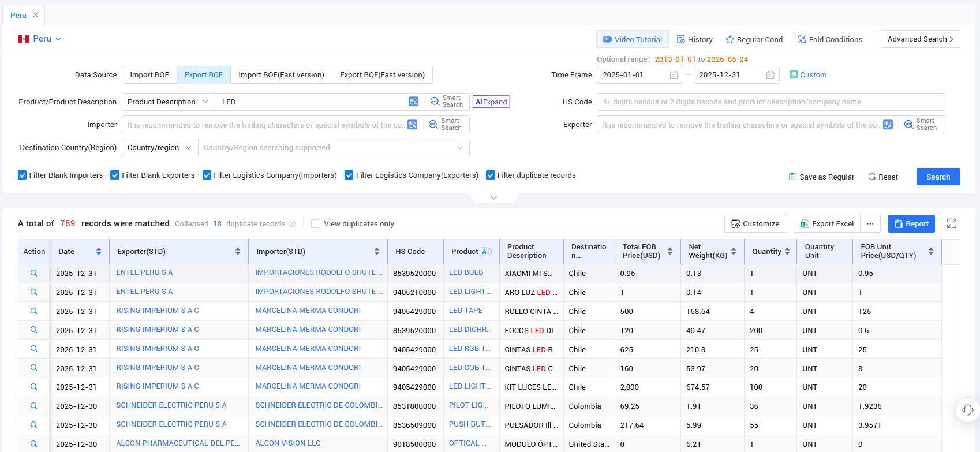
Task: Click the AI Expand button
Action: 491,102
